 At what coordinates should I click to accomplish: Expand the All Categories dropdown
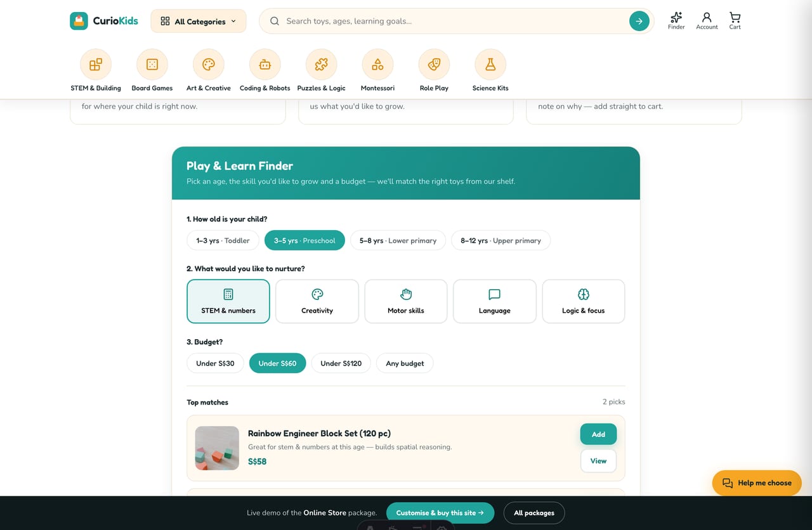click(x=199, y=21)
